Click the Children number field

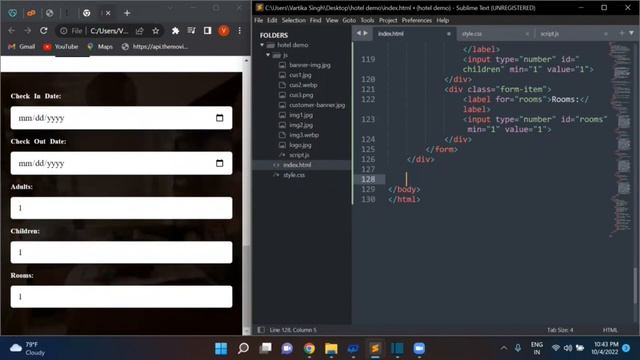[121, 252]
